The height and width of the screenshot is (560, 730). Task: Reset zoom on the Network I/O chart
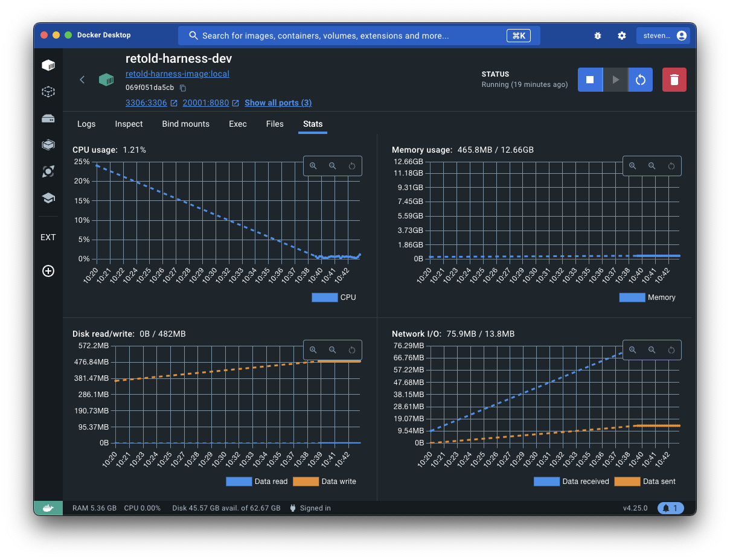(x=671, y=350)
